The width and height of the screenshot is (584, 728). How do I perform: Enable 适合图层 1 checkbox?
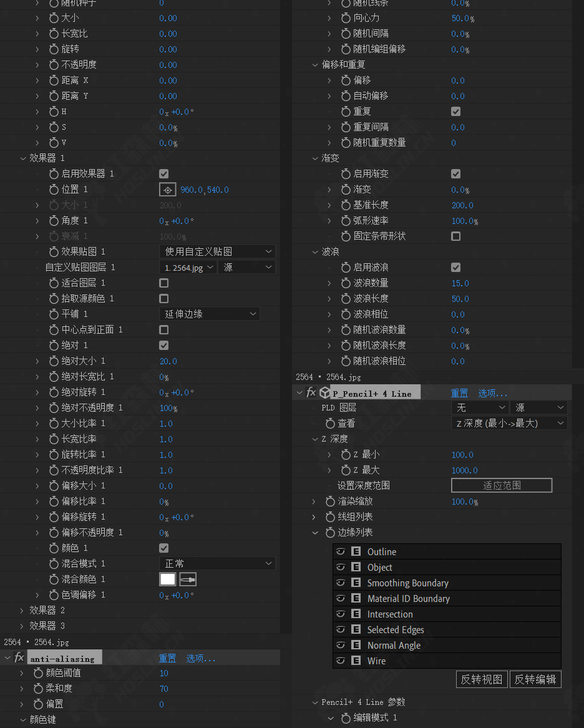coord(164,283)
